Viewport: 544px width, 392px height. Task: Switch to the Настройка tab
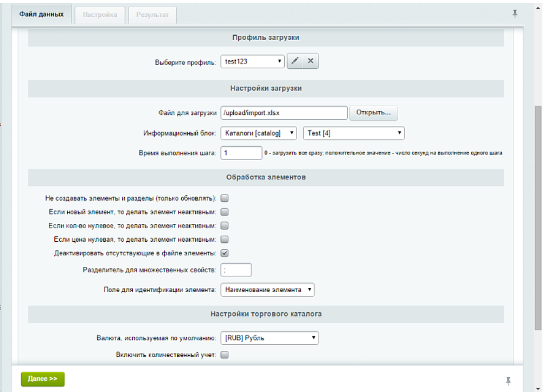(100, 15)
